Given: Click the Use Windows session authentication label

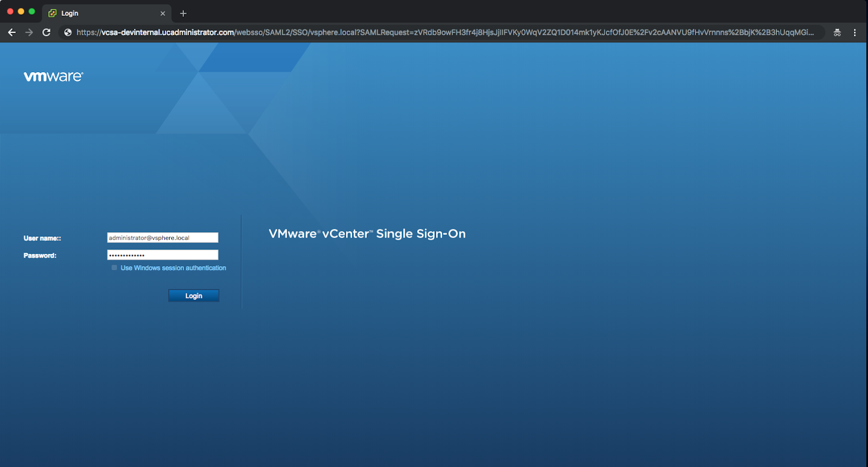Looking at the screenshot, I should point(173,268).
